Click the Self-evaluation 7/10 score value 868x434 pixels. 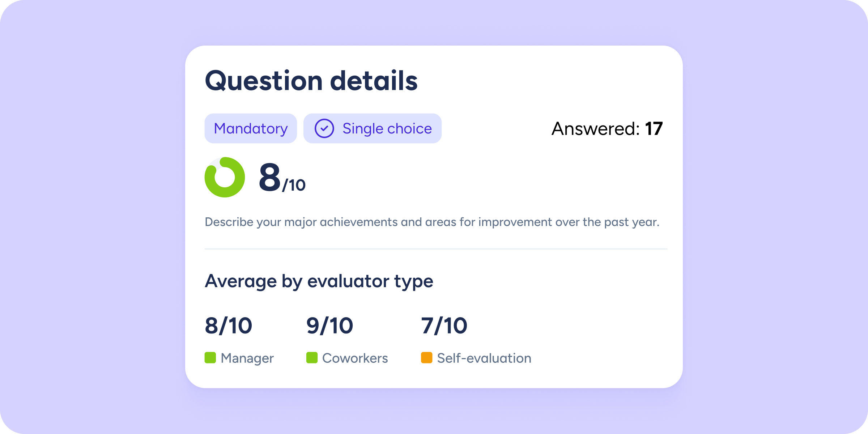tap(444, 325)
